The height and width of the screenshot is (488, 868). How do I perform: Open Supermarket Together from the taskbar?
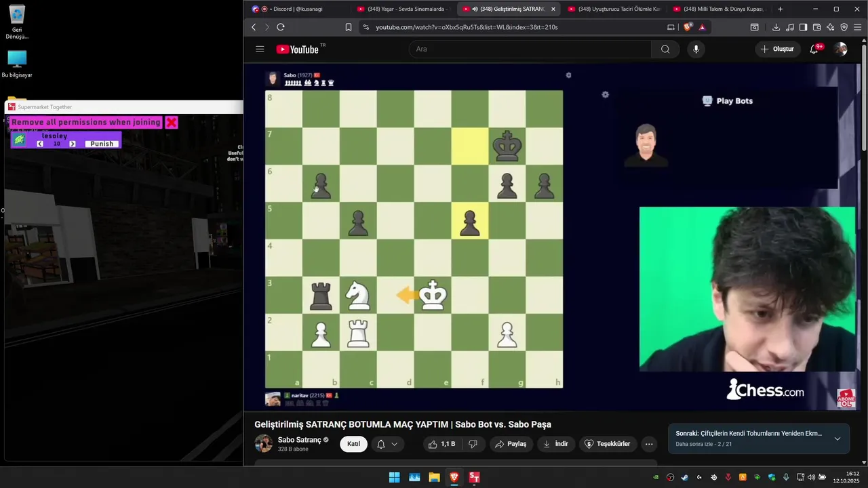(474, 477)
